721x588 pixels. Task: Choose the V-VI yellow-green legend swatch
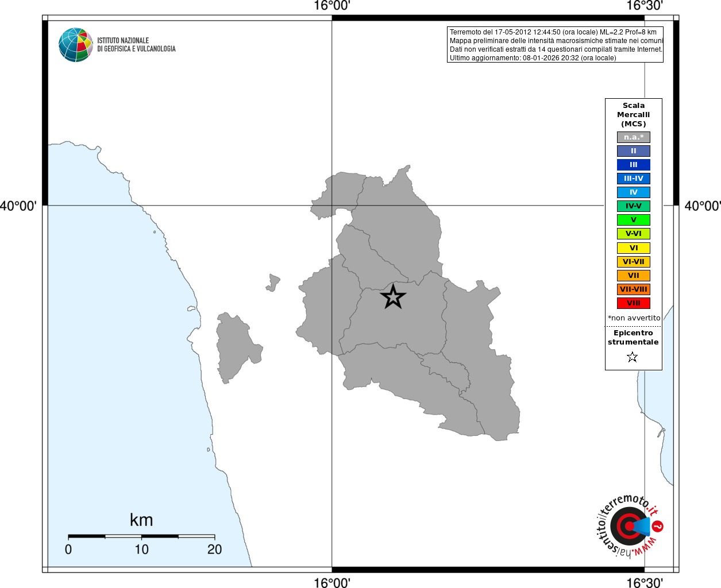point(633,234)
